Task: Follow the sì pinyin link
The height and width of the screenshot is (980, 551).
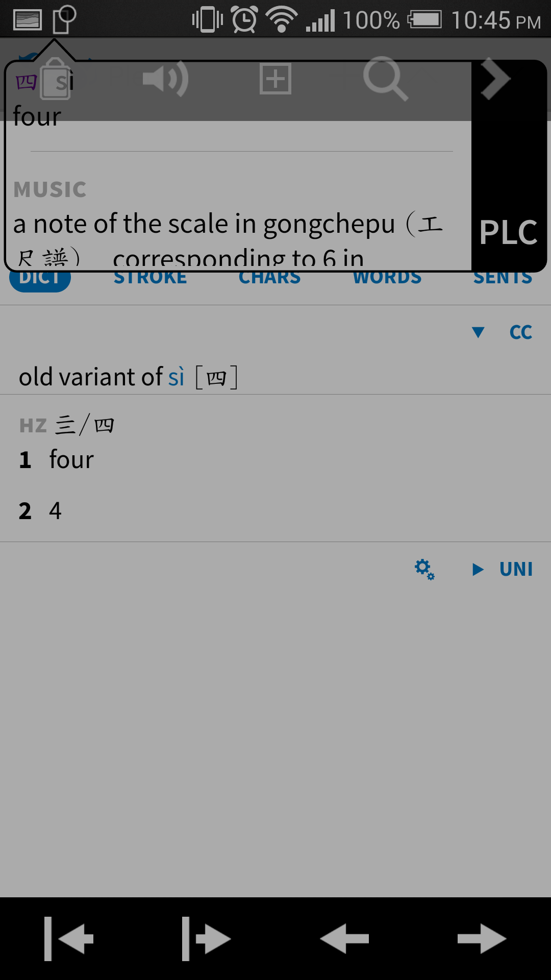Action: pos(176,377)
